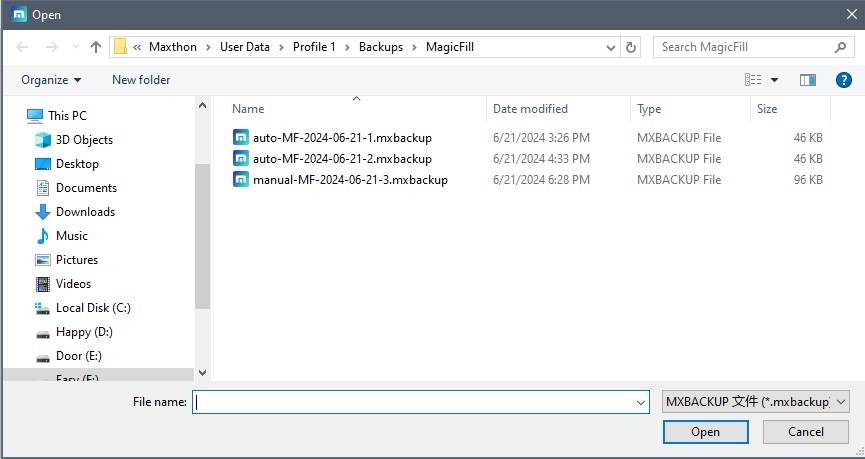Click the preview pane icon
Screen dimensions: 865x459
click(807, 80)
